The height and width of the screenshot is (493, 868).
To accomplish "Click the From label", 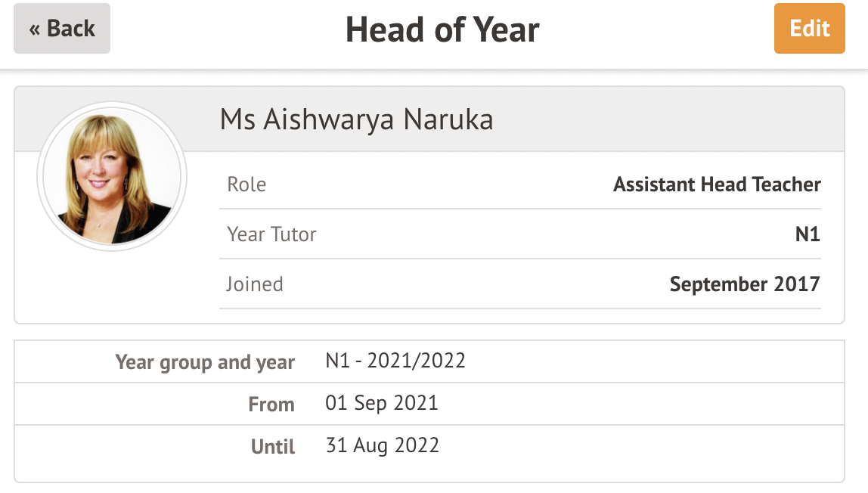I will (271, 405).
